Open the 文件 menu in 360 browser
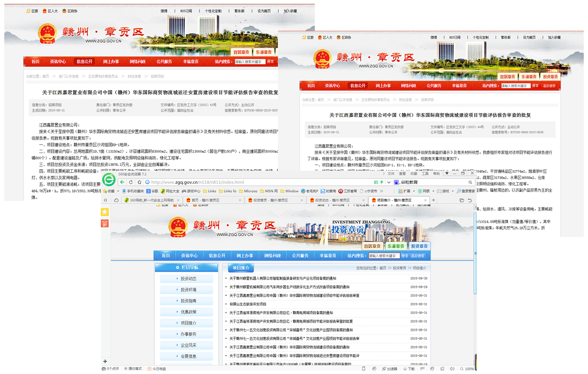 (391, 174)
